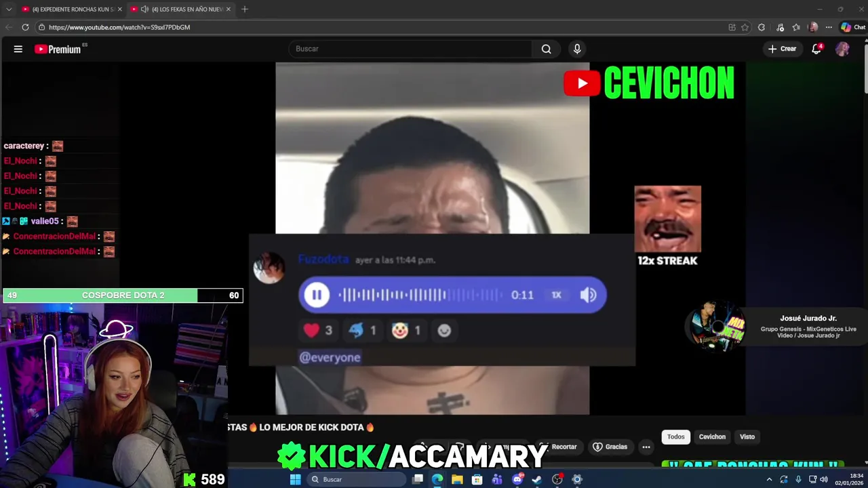Click the Gracias button
Image resolution: width=868 pixels, height=488 pixels.
tap(610, 447)
